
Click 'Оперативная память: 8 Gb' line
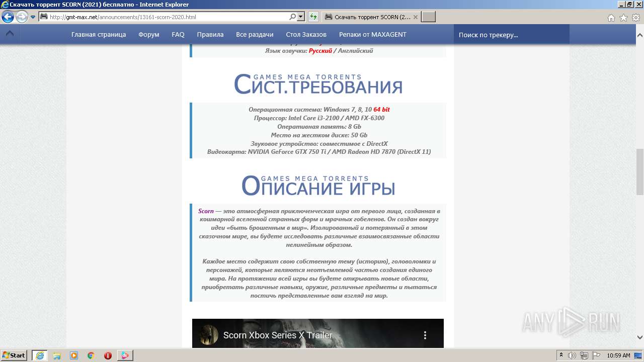319,127
